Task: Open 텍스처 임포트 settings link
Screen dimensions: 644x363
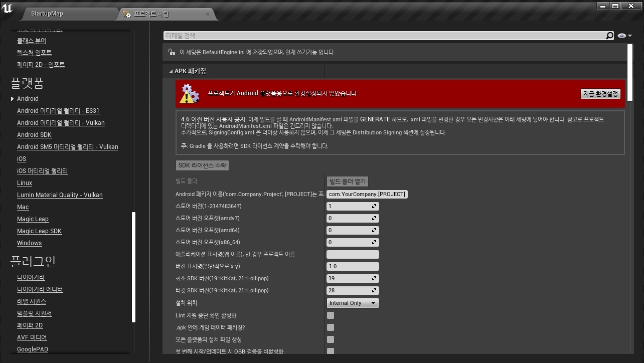Action: click(34, 53)
